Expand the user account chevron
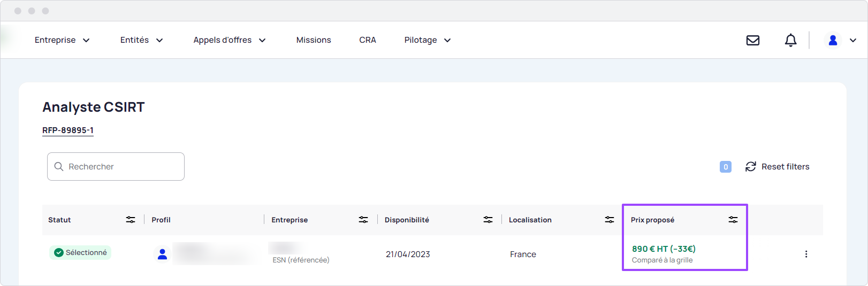Viewport: 868px width, 286px height. (853, 40)
